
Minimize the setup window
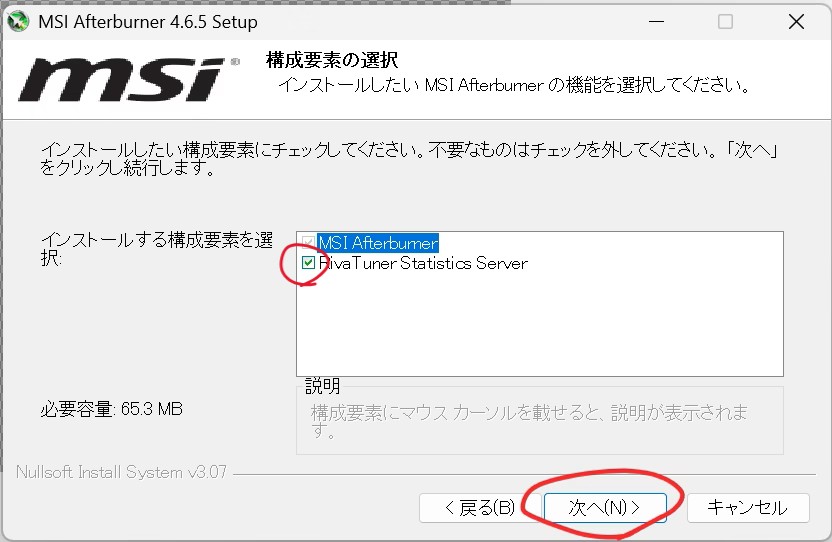656,21
